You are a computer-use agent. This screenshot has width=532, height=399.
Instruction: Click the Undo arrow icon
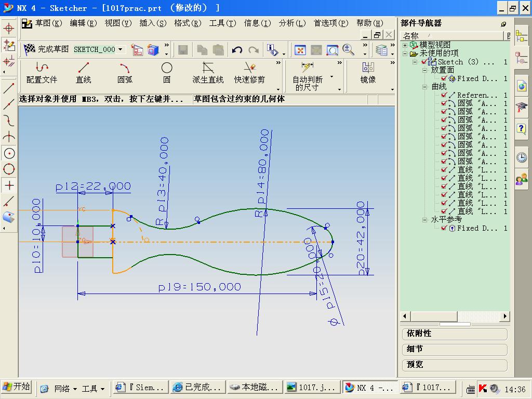(x=237, y=50)
